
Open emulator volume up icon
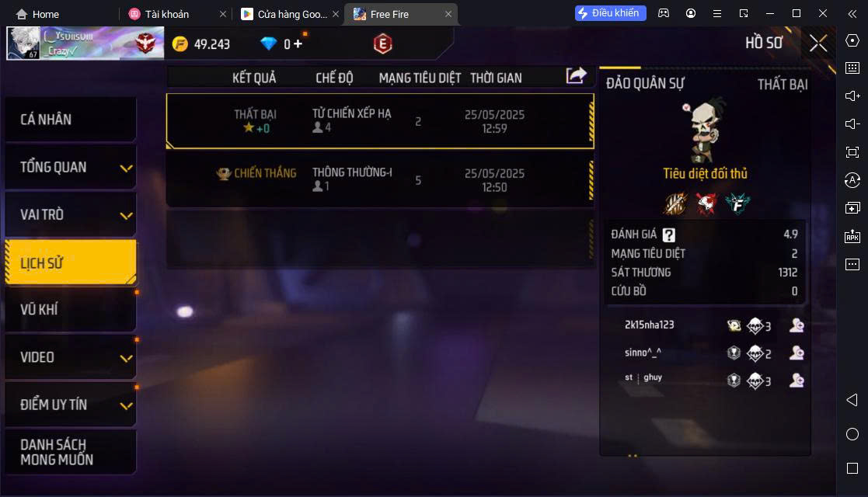pos(852,96)
